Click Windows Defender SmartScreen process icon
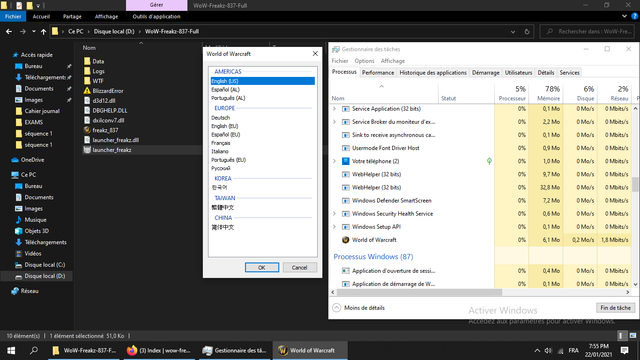640x360 pixels. 345,200
